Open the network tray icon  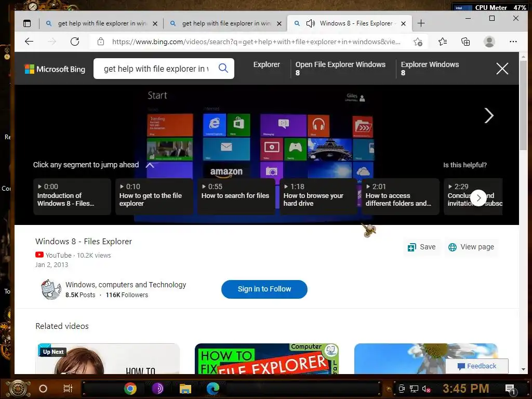coord(414,389)
